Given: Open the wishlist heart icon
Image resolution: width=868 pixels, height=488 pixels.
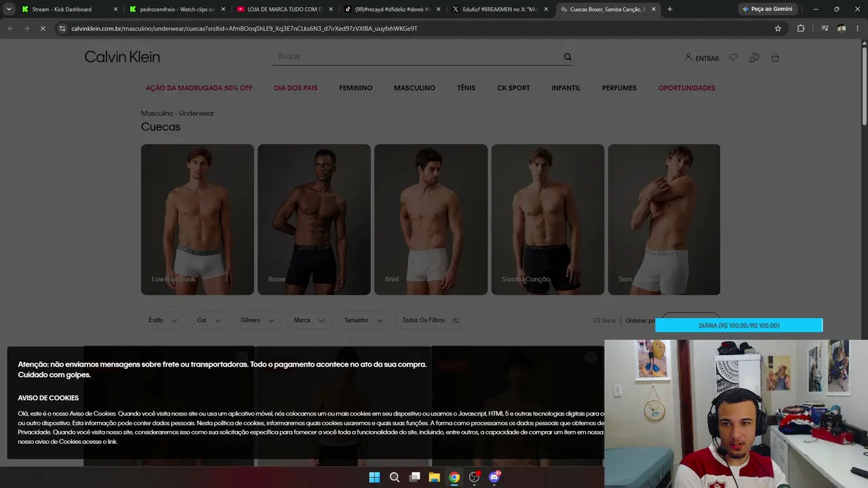Looking at the screenshot, I should point(733,58).
